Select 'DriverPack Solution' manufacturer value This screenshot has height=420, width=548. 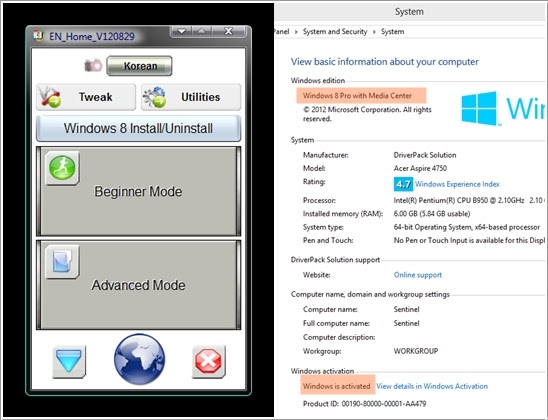click(x=425, y=155)
